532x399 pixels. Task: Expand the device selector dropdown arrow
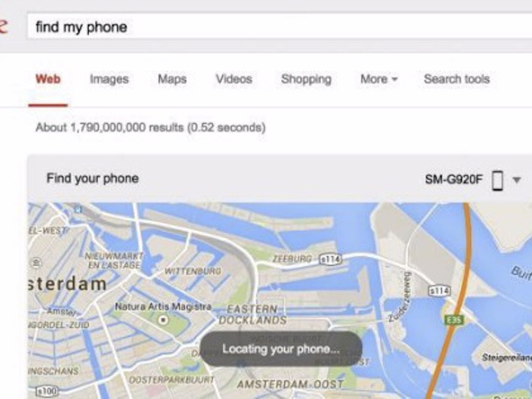tap(517, 180)
